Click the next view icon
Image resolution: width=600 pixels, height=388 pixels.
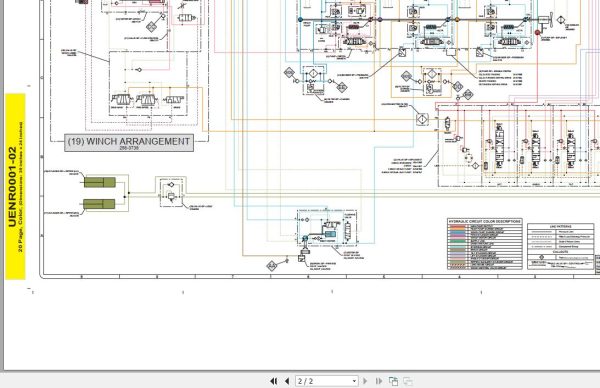point(408,381)
